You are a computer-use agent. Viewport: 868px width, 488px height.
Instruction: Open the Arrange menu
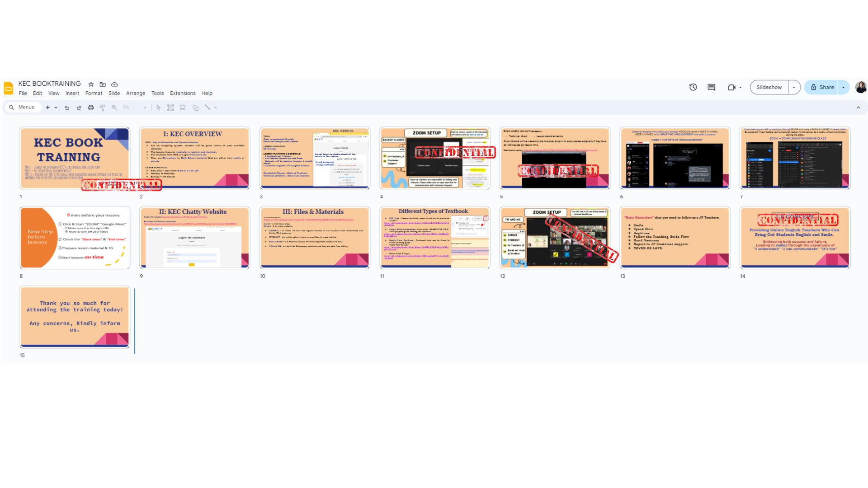click(135, 94)
